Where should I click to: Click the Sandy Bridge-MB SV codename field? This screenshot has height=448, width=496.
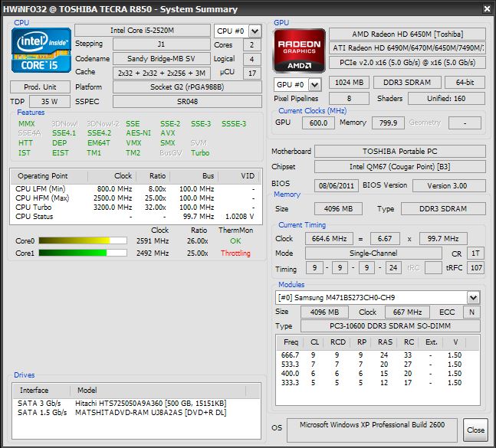tap(161, 59)
